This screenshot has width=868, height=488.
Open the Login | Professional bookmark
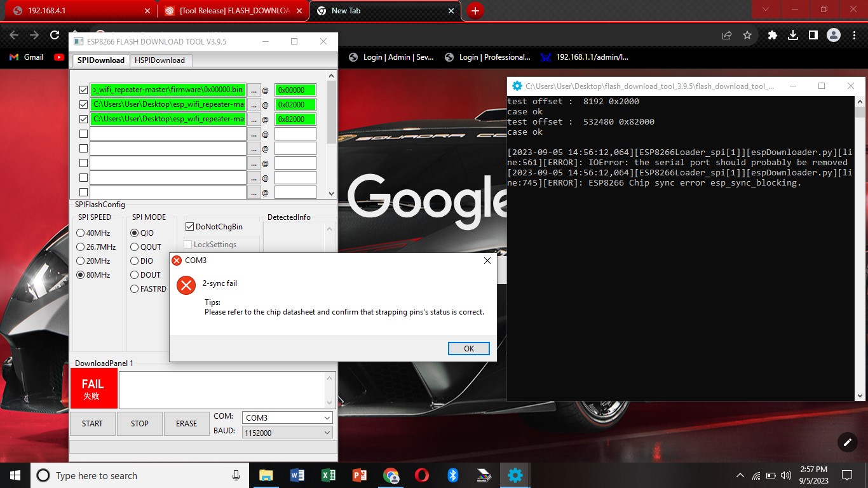(487, 57)
